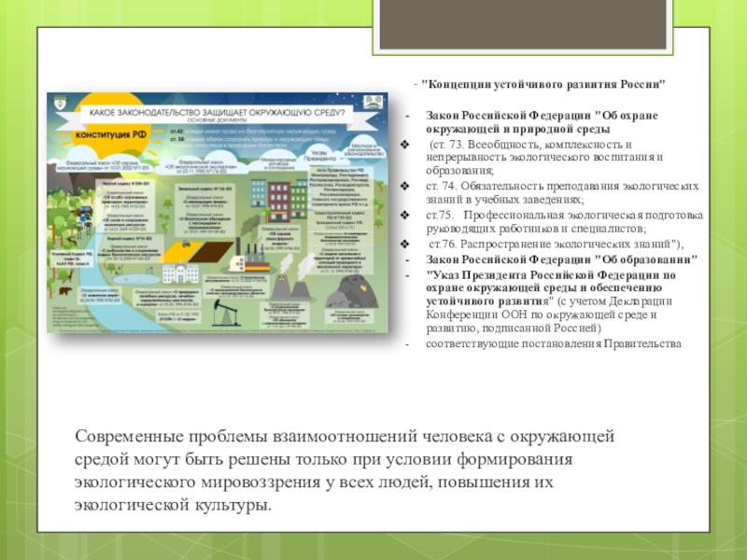Screen dimensions: 747x560
Task: Click the environmental legislation infographic image
Action: click(x=218, y=213)
